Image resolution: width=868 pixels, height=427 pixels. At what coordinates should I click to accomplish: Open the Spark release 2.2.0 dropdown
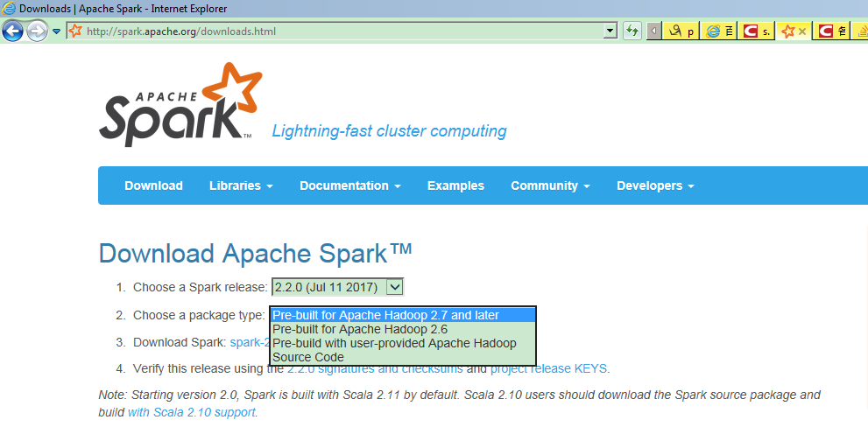(x=338, y=287)
